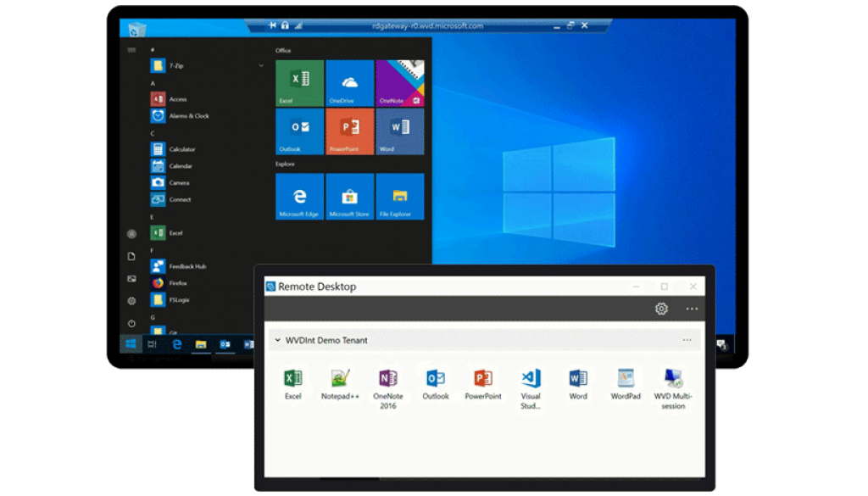The height and width of the screenshot is (496, 868).
Task: Jump to the letter C section header
Action: pyautogui.click(x=153, y=133)
